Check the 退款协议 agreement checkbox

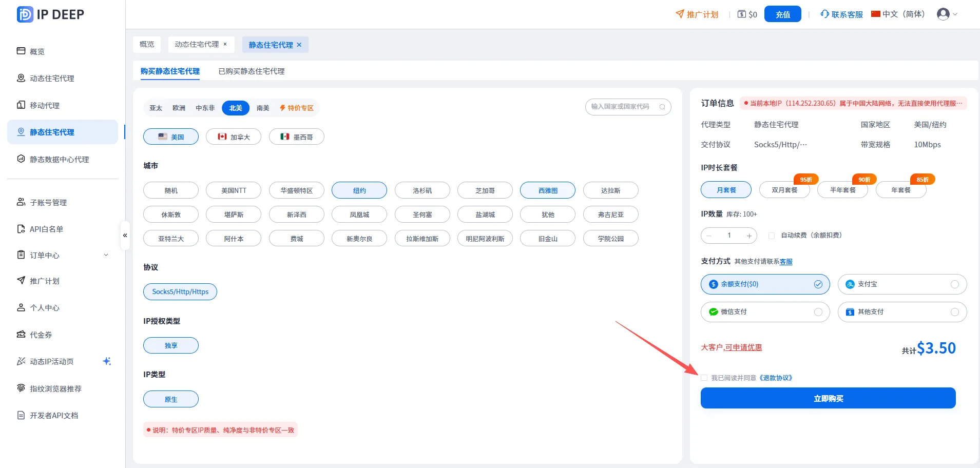[x=704, y=378]
